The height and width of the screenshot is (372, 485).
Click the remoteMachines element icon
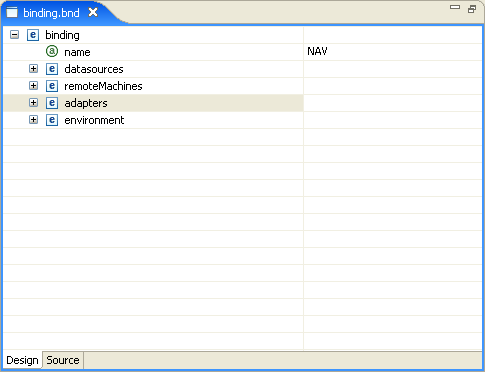point(52,86)
